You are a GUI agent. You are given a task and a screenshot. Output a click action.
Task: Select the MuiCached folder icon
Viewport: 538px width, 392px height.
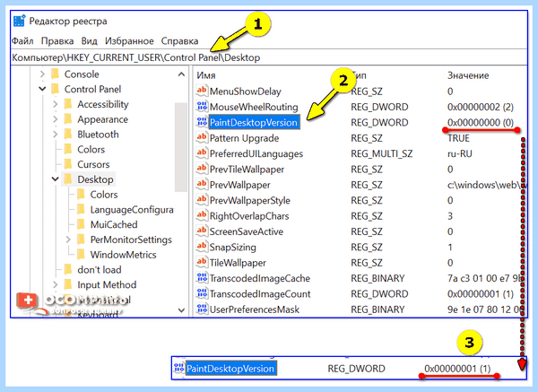81,224
